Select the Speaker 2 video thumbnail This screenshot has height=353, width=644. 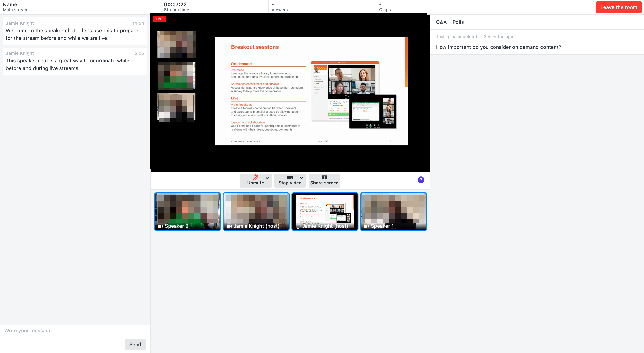point(187,211)
